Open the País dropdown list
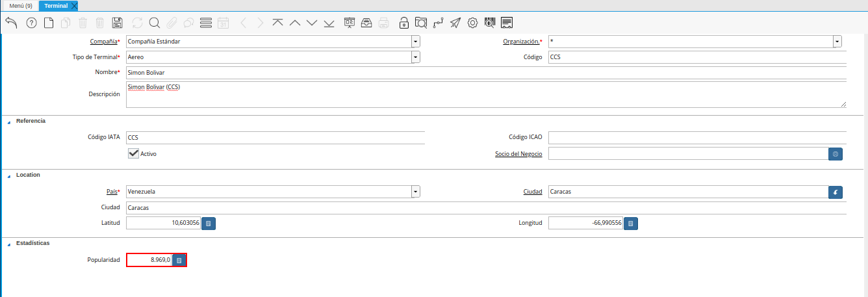Image resolution: width=868 pixels, height=297 pixels. click(416, 192)
